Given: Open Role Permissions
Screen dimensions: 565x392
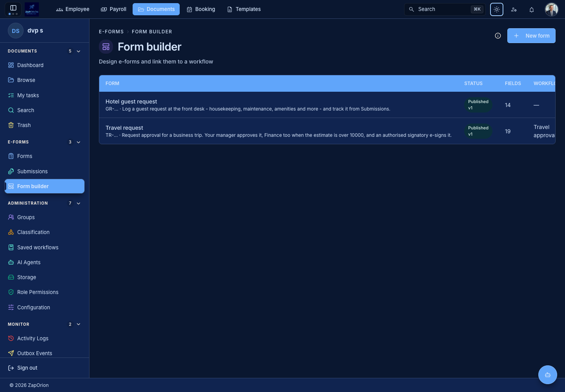Looking at the screenshot, I should 44,292.
